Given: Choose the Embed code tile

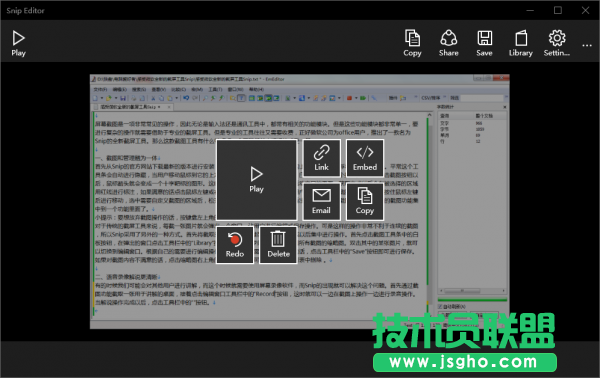Looking at the screenshot, I should tap(365, 158).
